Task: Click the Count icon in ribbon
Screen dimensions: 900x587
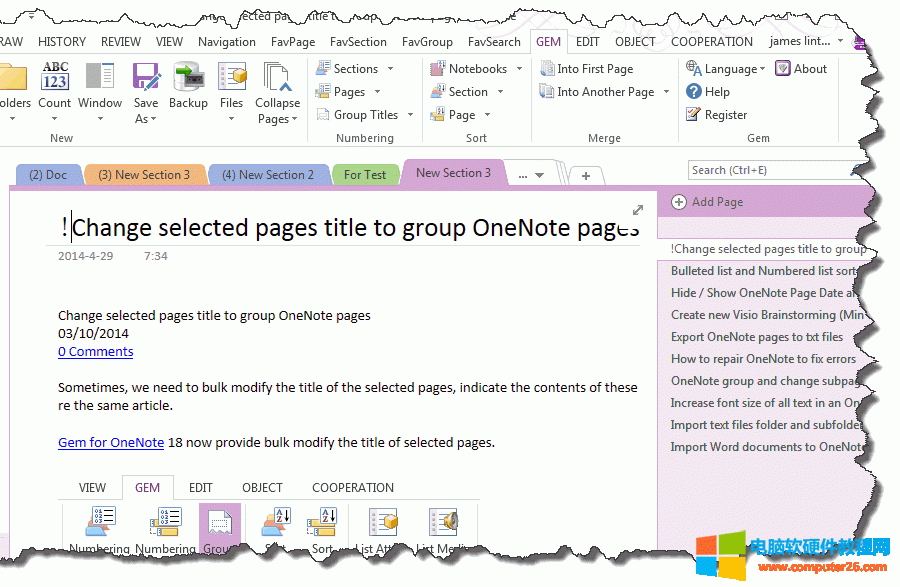Action: (55, 78)
